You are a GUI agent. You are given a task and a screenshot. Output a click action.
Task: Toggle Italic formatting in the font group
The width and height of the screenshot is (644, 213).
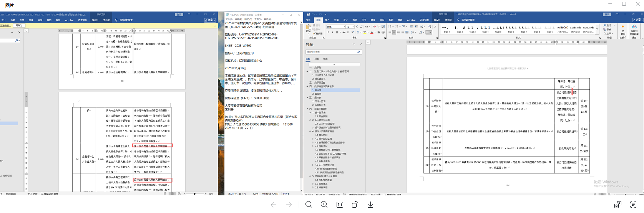332,32
